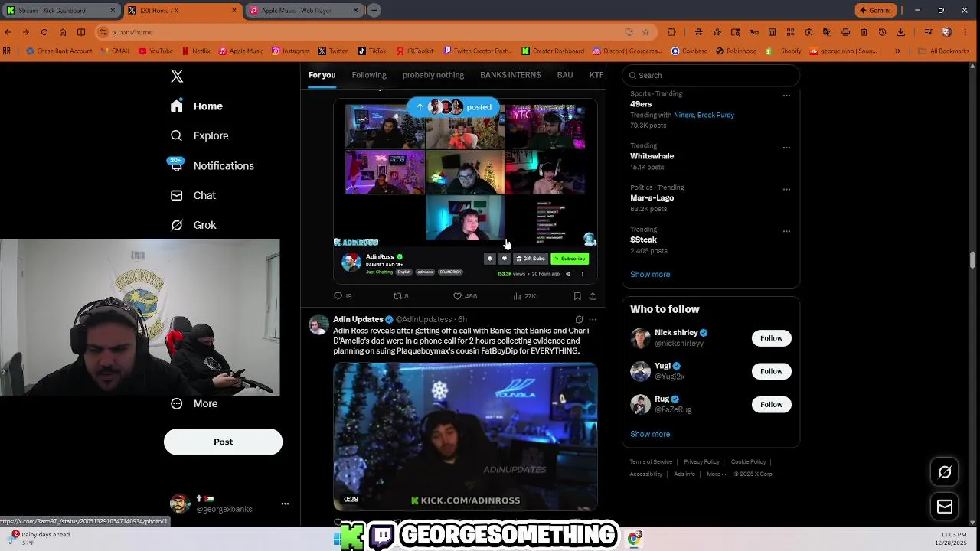Switch to the Following tab
Screen dimensions: 980x551
coord(369,75)
